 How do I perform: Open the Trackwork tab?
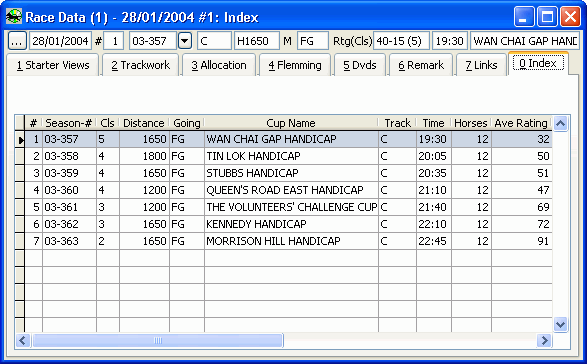(140, 65)
